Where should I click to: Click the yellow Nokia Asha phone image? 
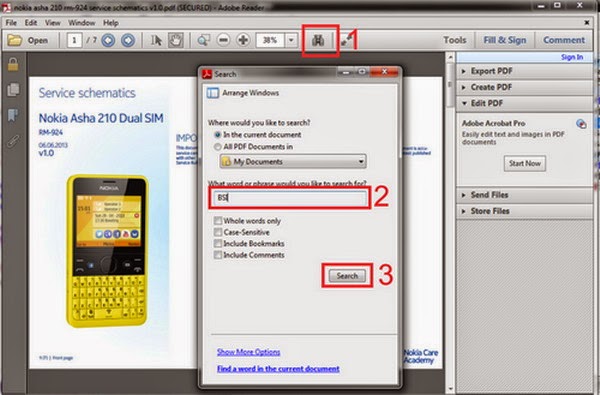108,251
